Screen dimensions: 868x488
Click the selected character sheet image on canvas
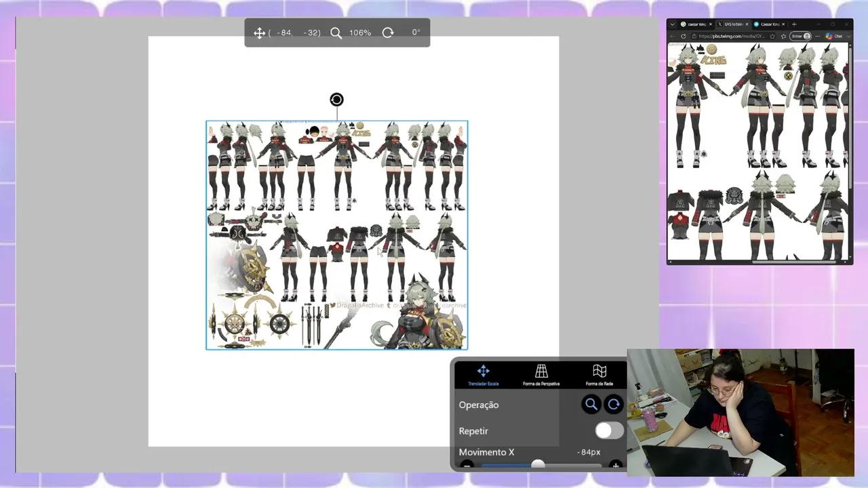(337, 235)
